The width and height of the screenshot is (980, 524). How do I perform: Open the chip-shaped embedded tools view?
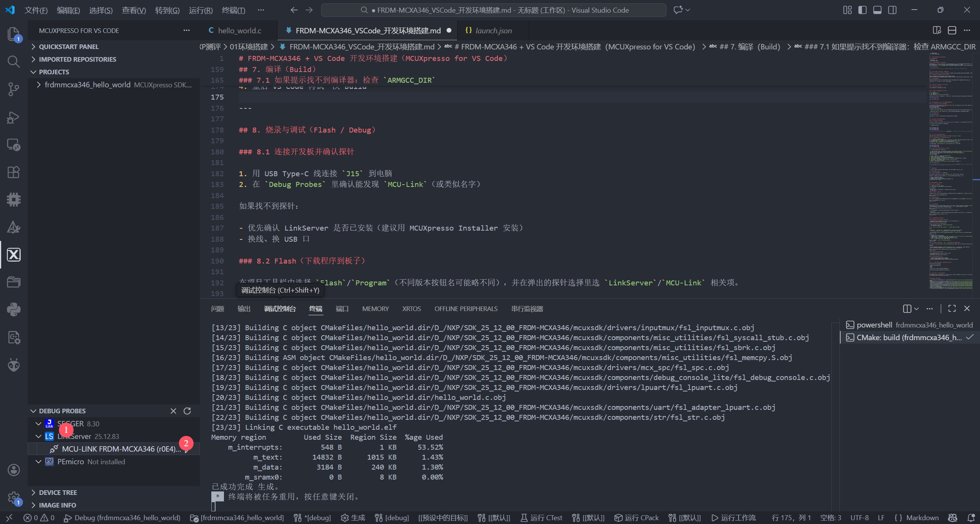tap(13, 199)
